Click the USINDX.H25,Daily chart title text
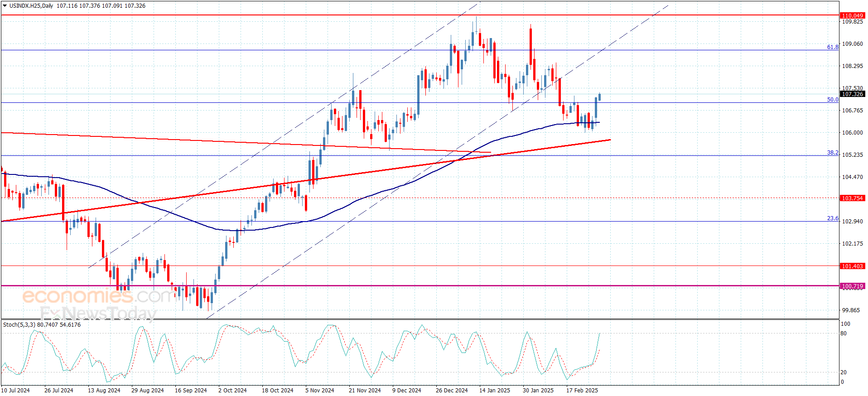Image resolution: width=868 pixels, height=396 pixels. coord(31,6)
